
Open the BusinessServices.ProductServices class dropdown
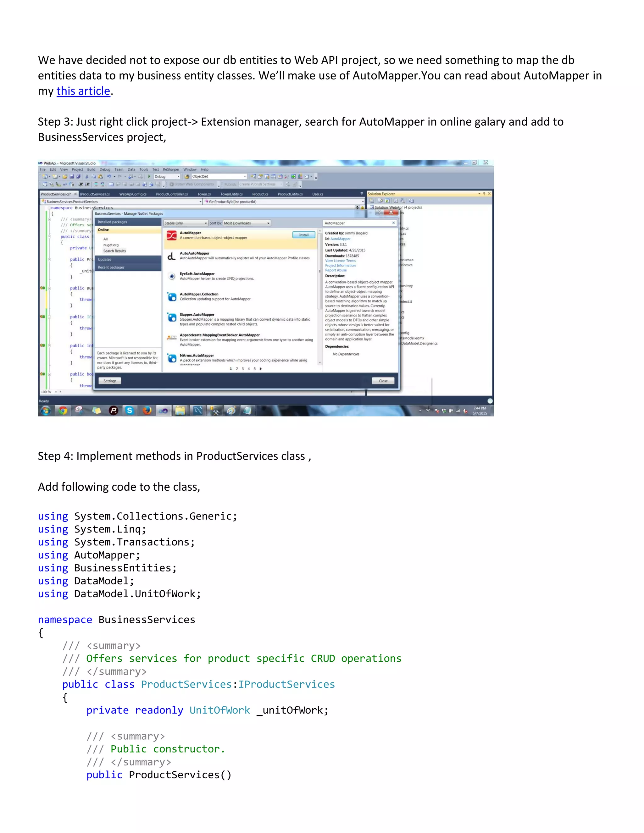pyautogui.click(x=121, y=202)
